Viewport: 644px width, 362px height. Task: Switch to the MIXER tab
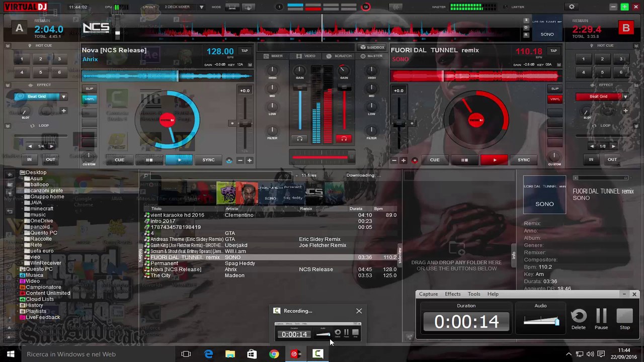(274, 56)
